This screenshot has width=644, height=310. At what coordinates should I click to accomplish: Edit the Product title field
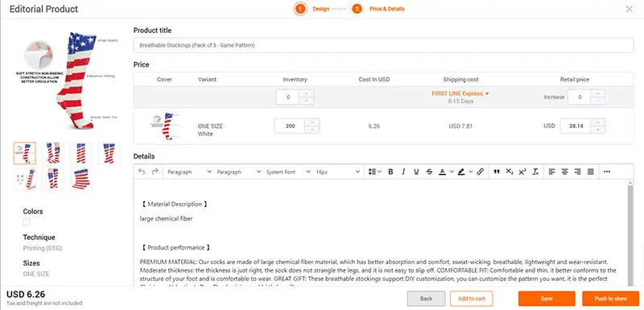[384, 45]
